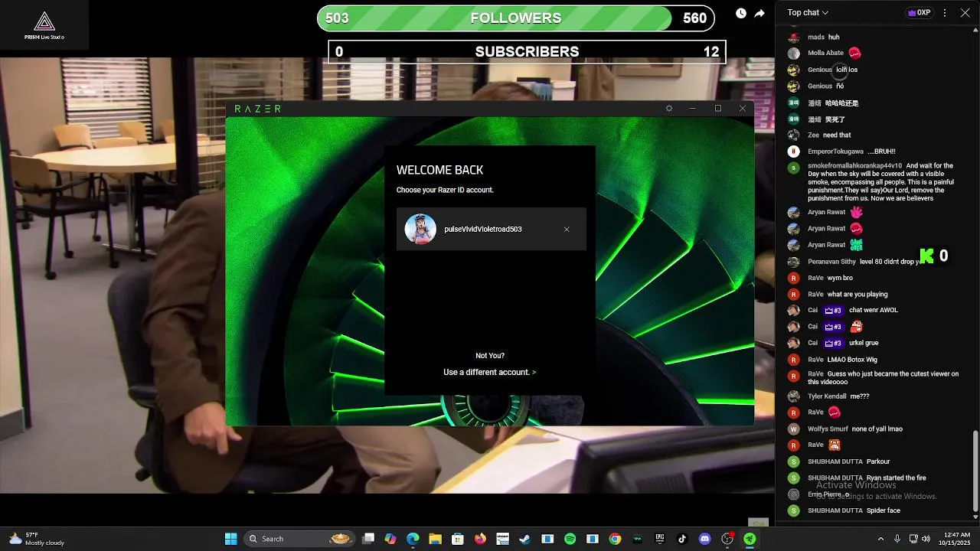Click the green K counter overlay icon
This screenshot has height=551, width=980.
coord(927,256)
